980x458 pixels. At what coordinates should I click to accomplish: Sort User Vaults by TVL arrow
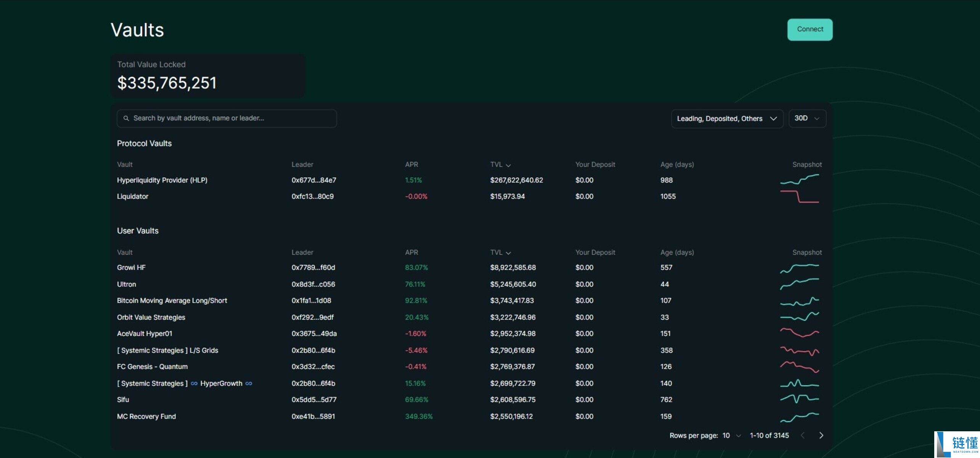pyautogui.click(x=508, y=253)
